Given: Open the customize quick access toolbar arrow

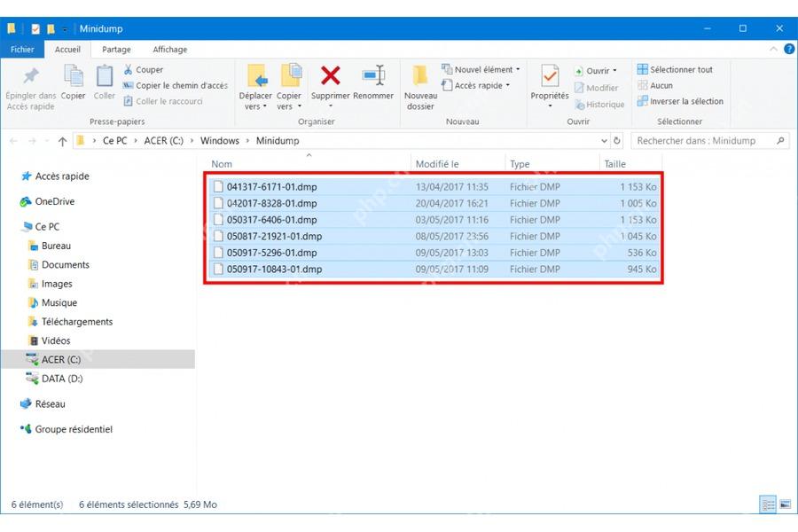Looking at the screenshot, I should point(65,29).
